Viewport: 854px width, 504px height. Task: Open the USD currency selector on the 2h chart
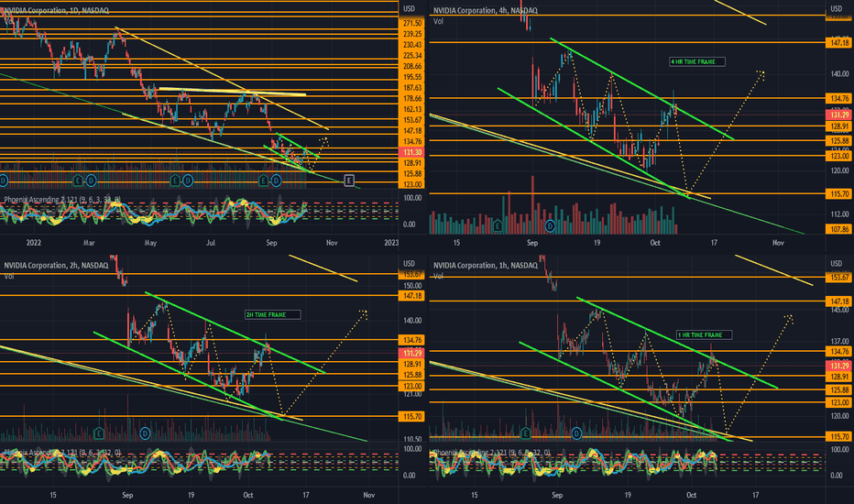click(409, 264)
